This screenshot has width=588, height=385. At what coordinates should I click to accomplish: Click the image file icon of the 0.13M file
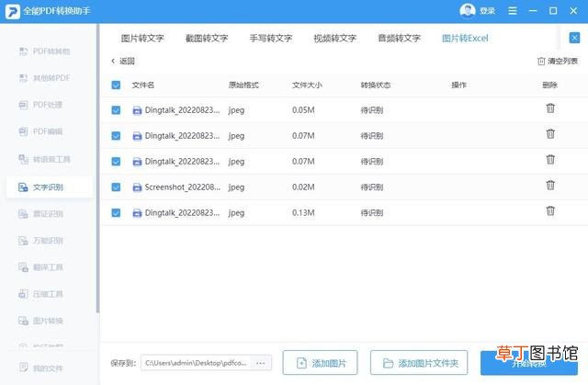click(137, 213)
